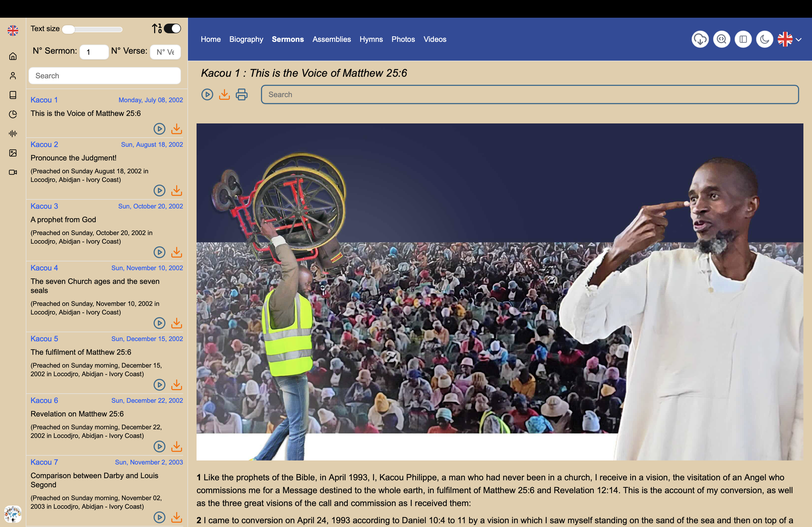Click the N° Verse input field
The height and width of the screenshot is (527, 812).
(x=165, y=52)
